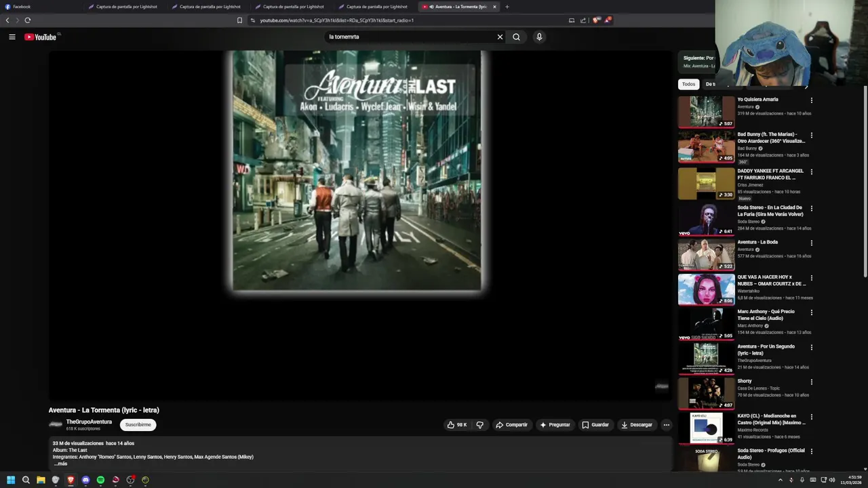Open the YouTube hamburger guide menu
The image size is (868, 488).
click(x=12, y=37)
